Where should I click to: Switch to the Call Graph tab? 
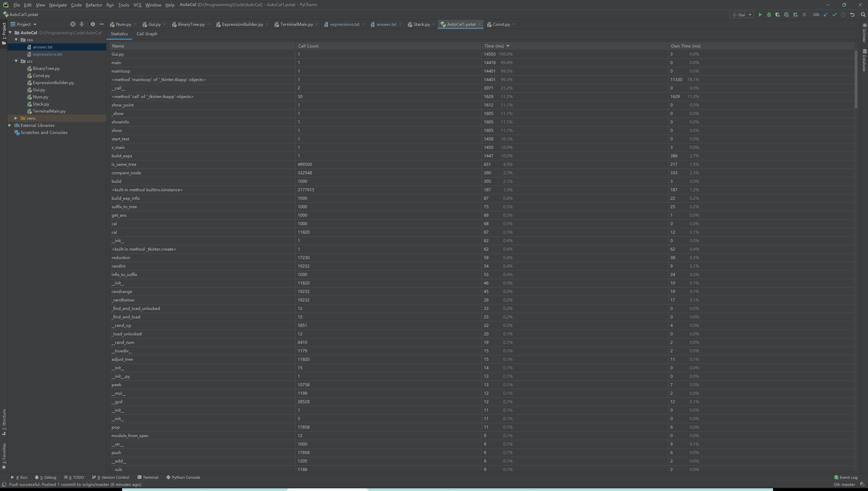pos(146,34)
